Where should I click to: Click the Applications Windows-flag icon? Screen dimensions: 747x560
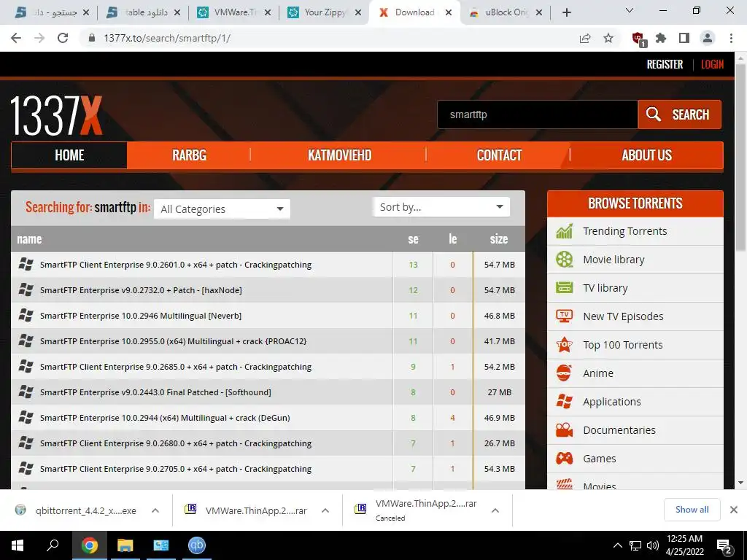(564, 402)
